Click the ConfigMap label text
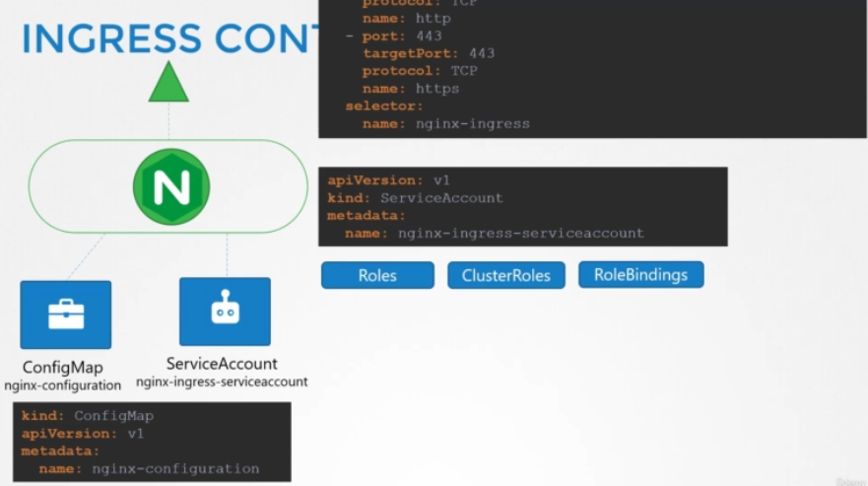 (62, 368)
